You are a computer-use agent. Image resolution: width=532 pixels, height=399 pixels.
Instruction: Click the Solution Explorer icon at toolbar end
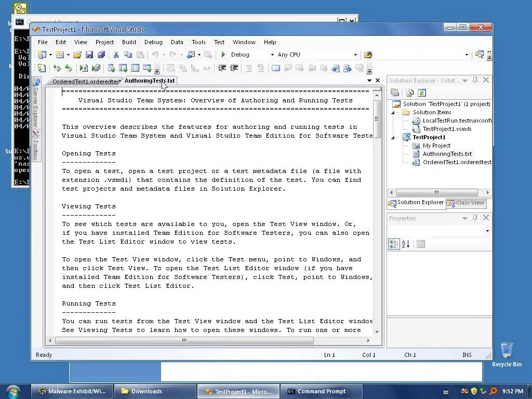tap(480, 55)
